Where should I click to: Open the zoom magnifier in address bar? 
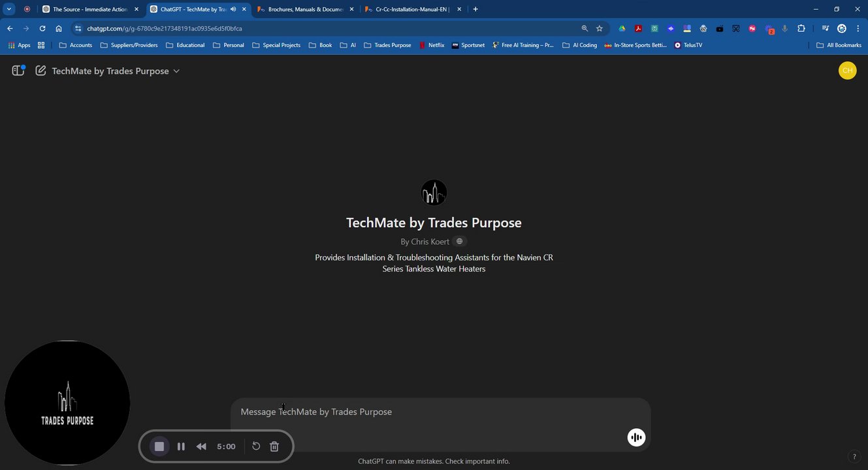(585, 29)
